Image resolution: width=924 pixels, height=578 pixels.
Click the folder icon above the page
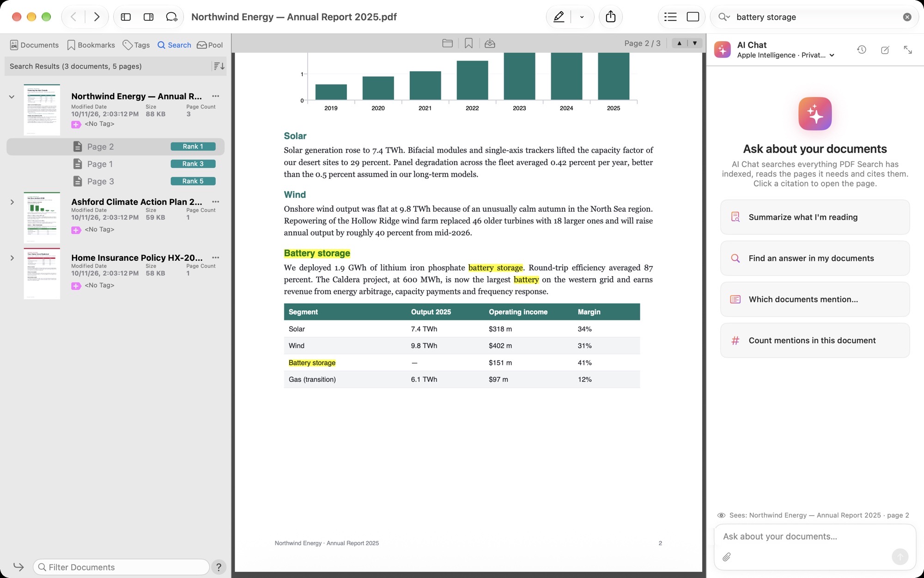pyautogui.click(x=447, y=43)
